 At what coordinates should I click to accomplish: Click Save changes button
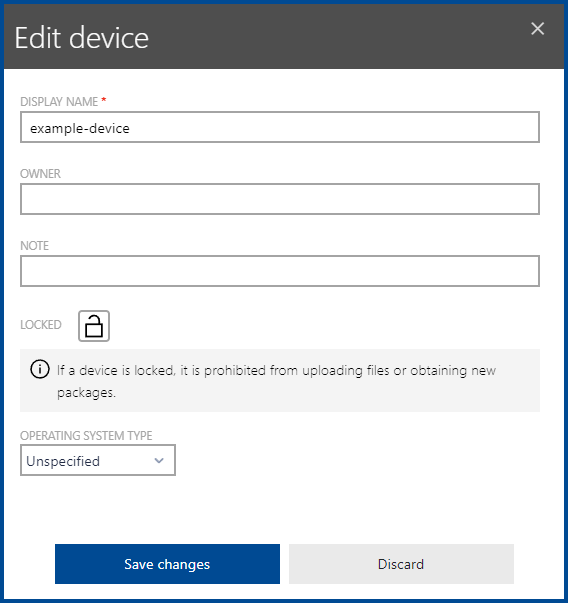[x=167, y=564]
